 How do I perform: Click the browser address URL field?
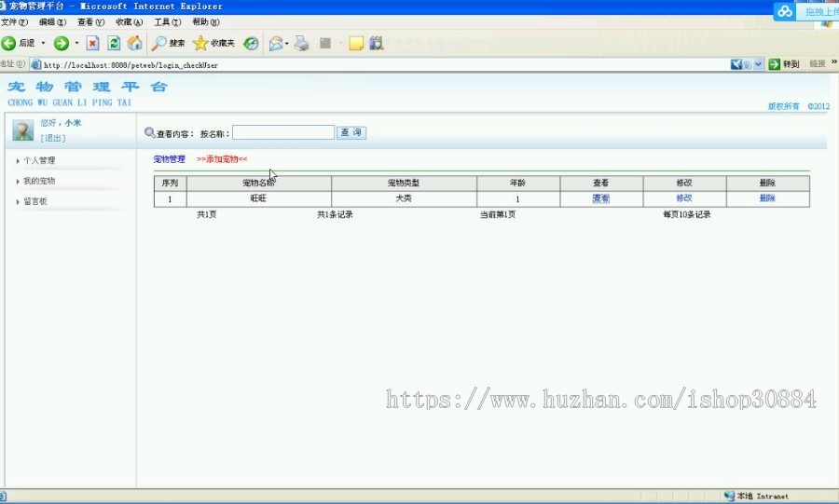pyautogui.click(x=380, y=64)
